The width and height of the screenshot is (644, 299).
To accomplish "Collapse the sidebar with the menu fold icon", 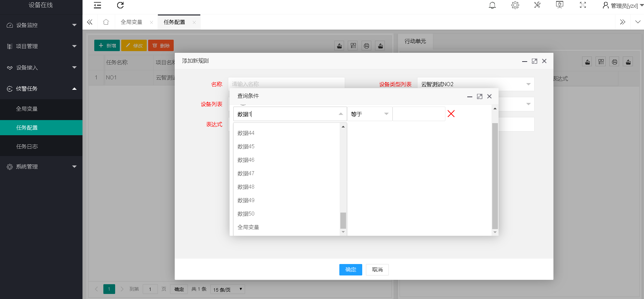I will pos(97,5).
